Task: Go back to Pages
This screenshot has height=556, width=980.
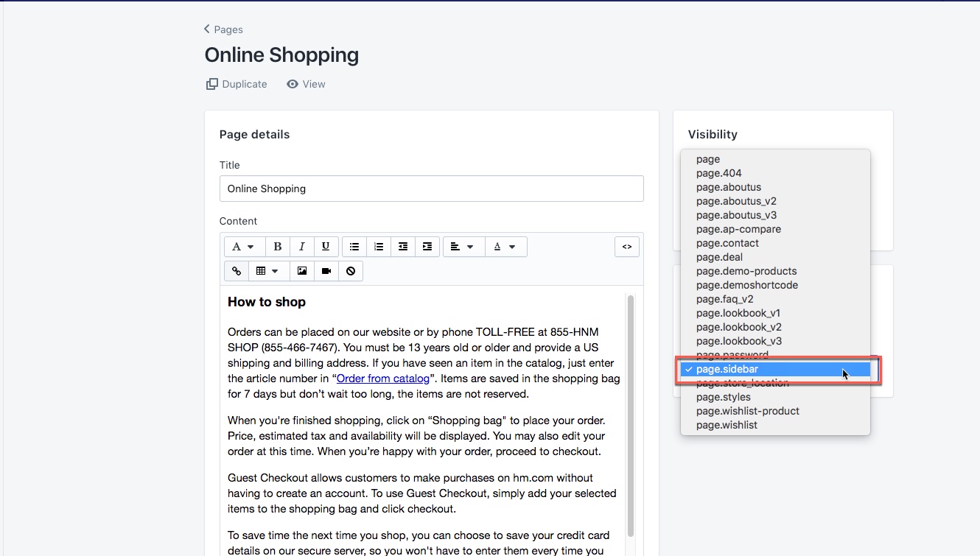Action: tap(224, 29)
